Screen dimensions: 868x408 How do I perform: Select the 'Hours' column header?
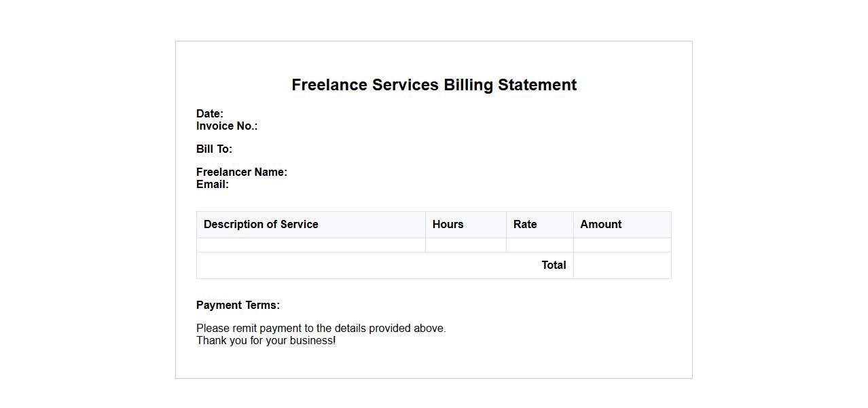click(x=448, y=225)
